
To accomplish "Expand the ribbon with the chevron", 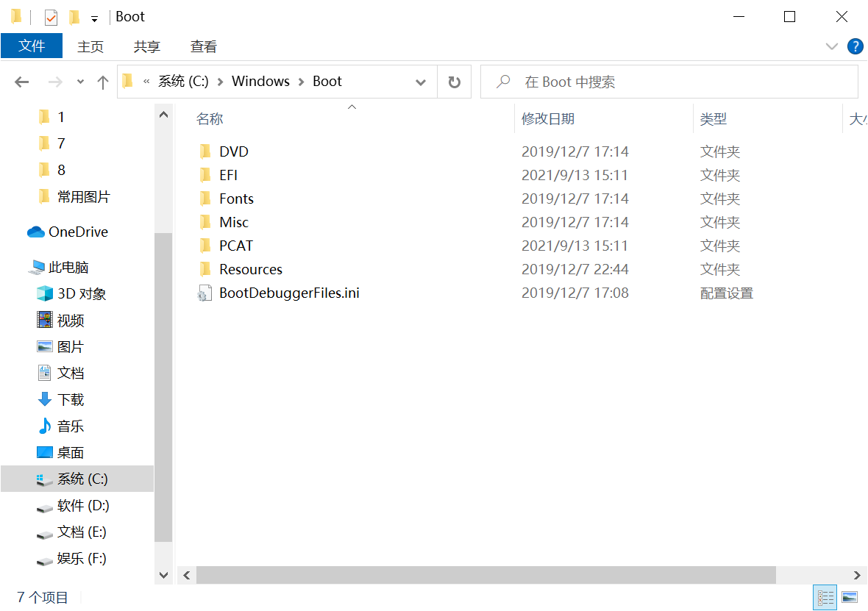I will pos(831,46).
